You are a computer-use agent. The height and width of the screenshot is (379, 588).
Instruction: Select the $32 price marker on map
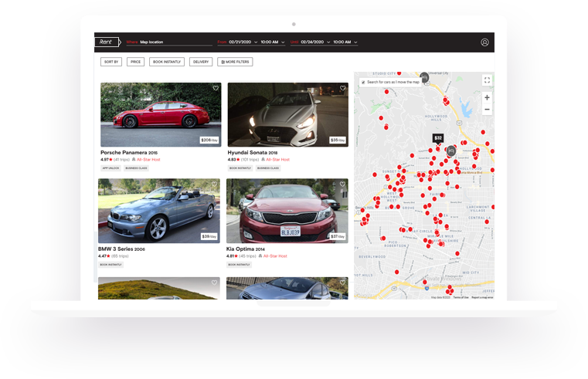tap(438, 138)
